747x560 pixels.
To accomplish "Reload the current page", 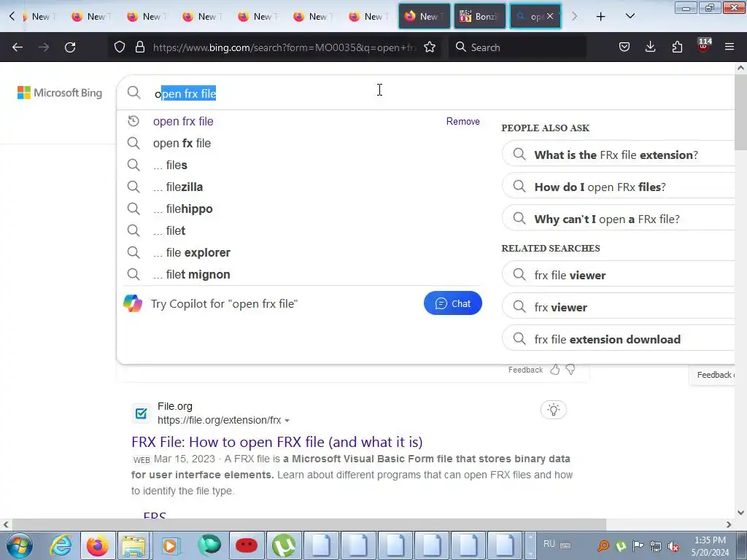I will tap(70, 47).
